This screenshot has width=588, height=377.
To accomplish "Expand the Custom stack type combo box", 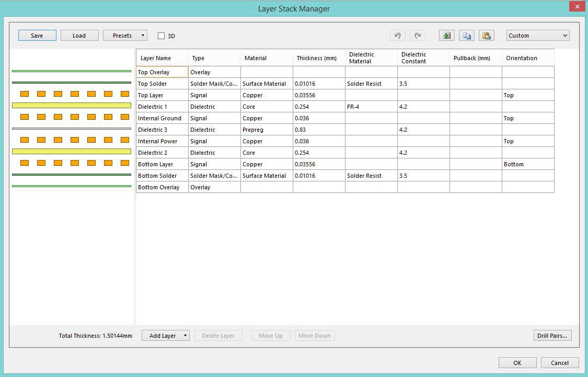I will (538, 36).
